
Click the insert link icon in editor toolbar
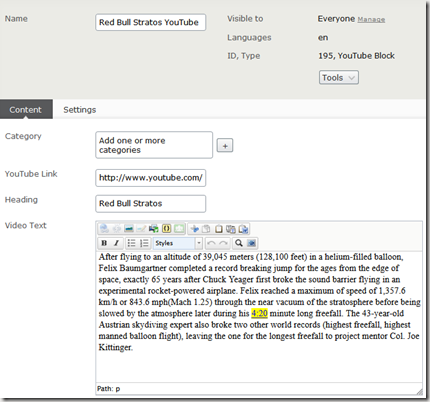coord(104,229)
